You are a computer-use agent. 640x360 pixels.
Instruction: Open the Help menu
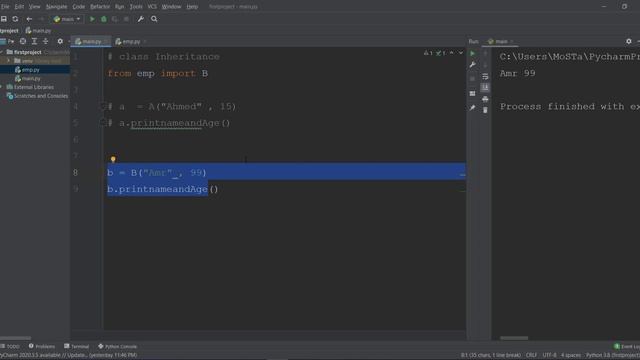click(x=192, y=7)
